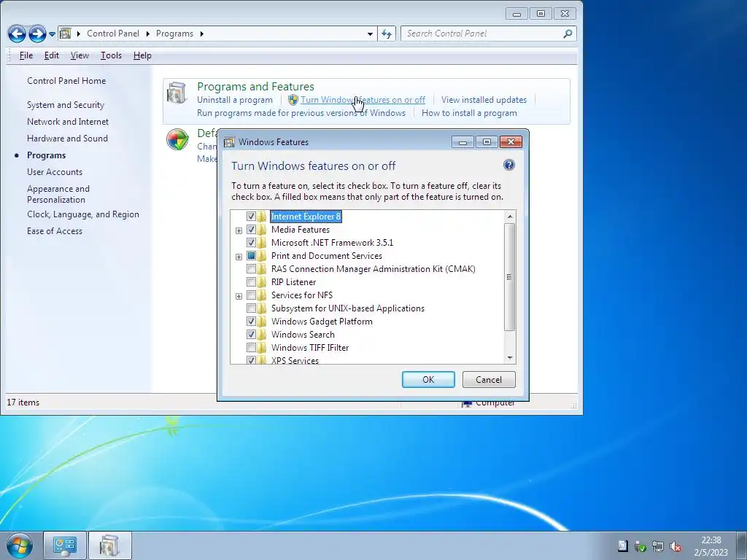Viewport: 747px width, 560px height.
Task: Open the Edit menu
Action: [52, 55]
